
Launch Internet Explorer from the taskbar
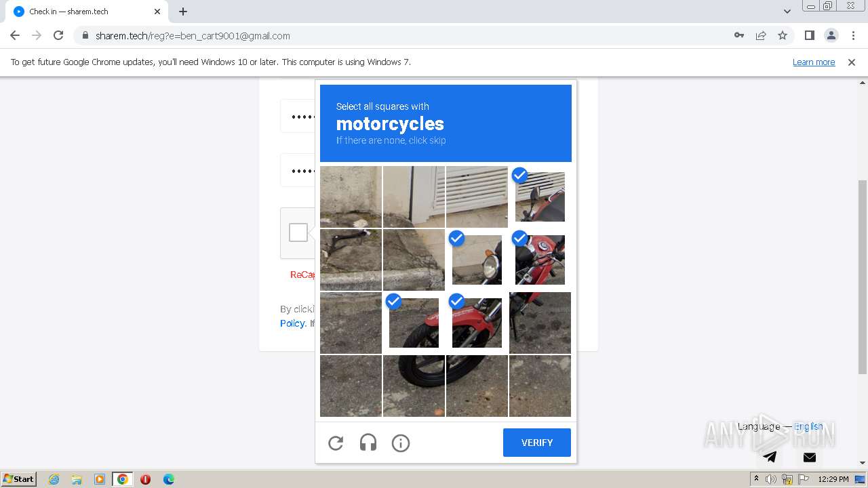tap(54, 479)
